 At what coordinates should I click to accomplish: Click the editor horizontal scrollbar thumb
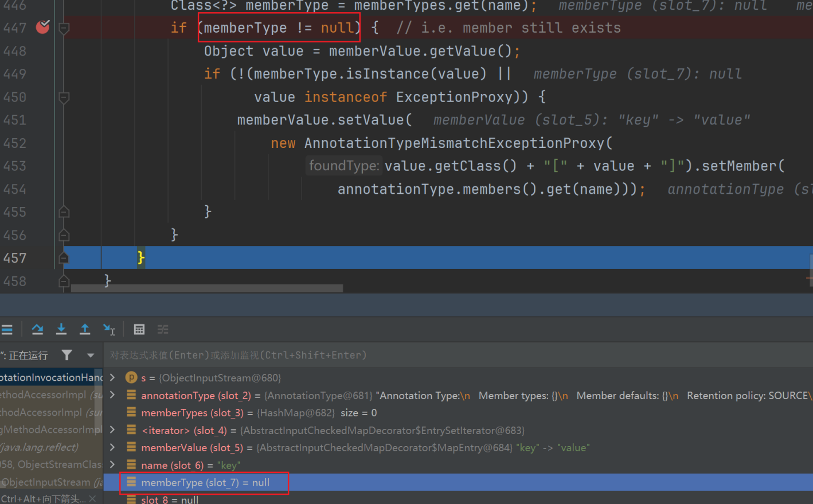tap(206, 288)
